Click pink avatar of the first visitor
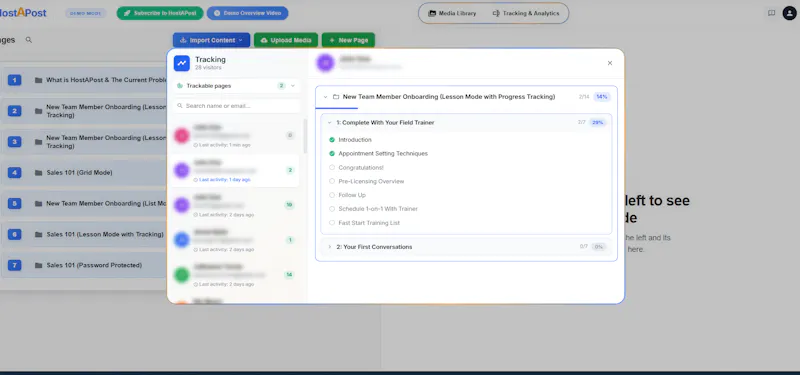 coord(182,136)
